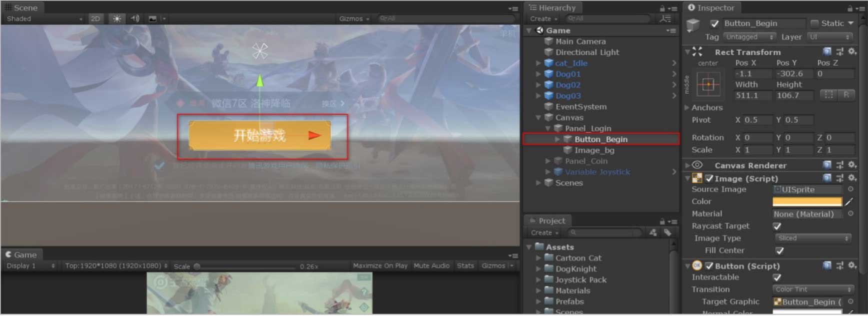The width and height of the screenshot is (868, 316).
Task: Lock the Hierarchy panel with padlock icon
Action: coord(662,8)
